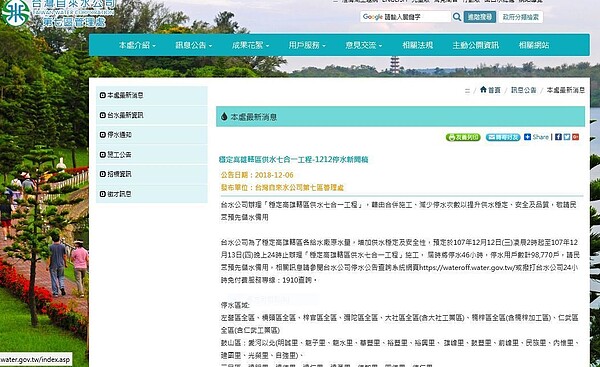
Task: Share the article on Facebook
Action: (x=558, y=137)
